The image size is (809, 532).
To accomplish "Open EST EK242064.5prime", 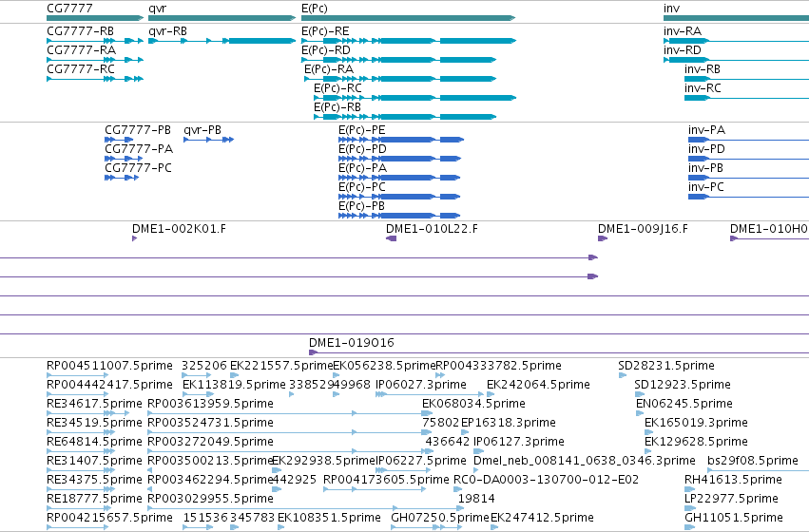I will pos(491,394).
